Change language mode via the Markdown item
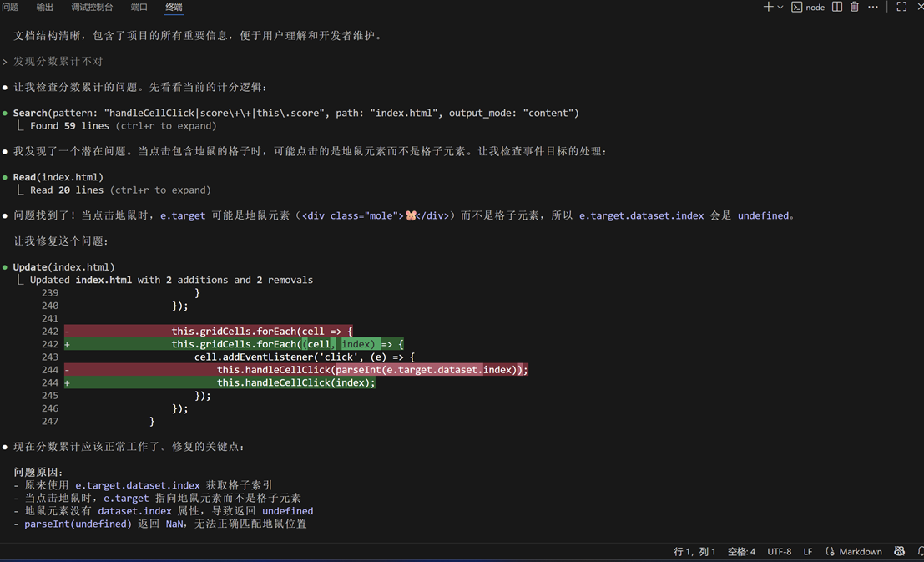Screen dimensions: 924x562 (860, 551)
